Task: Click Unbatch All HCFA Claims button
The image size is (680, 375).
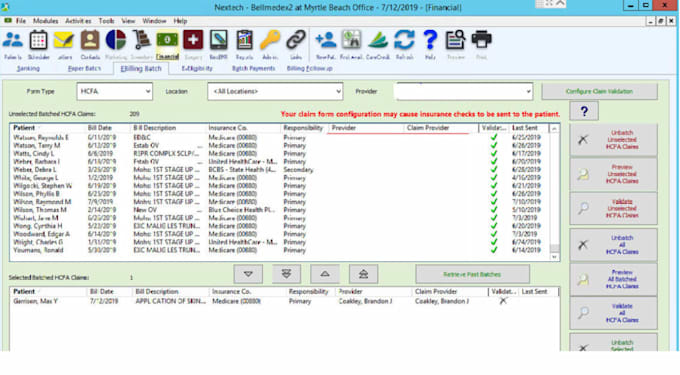Action: tap(613, 245)
